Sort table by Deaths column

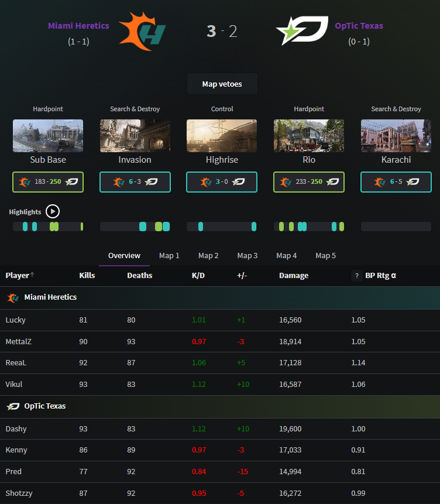point(140,276)
